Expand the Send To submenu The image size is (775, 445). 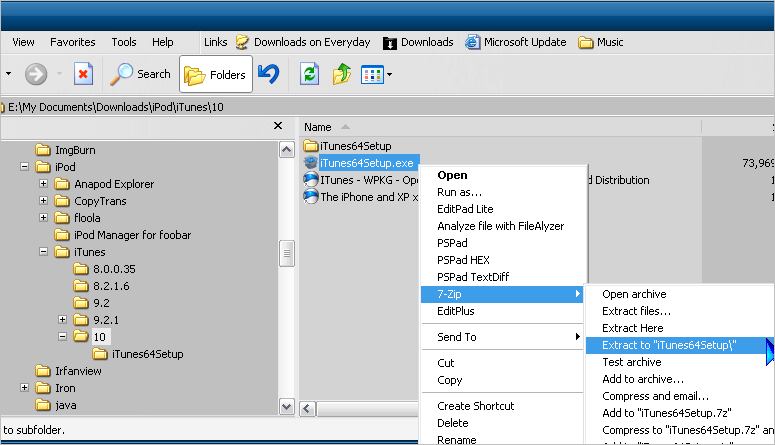(502, 337)
